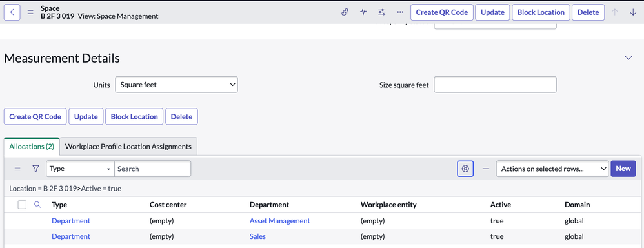Open Department type link in Asset Management row

(x=71, y=221)
